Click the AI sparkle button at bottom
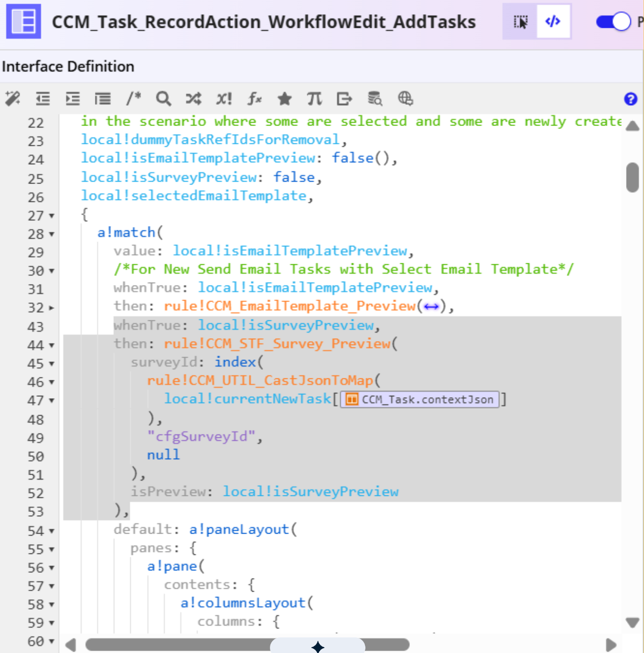Screen dimensions: 644x653 tap(318, 646)
